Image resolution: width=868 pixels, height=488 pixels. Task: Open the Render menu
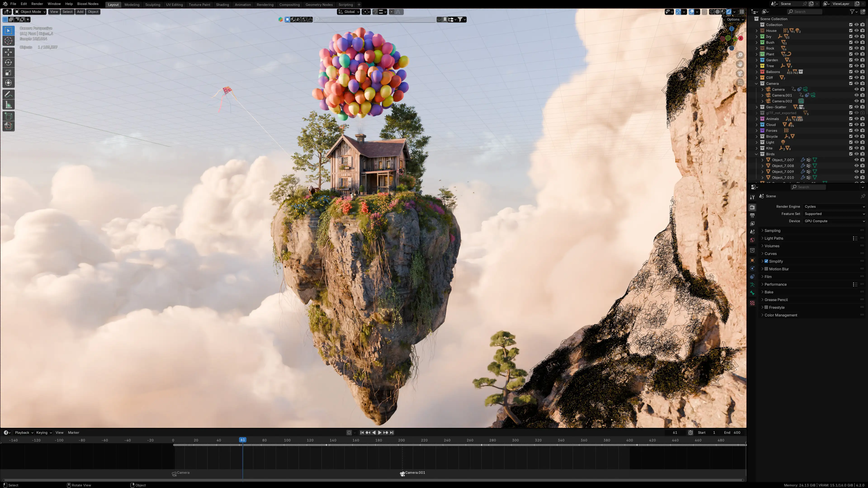point(37,4)
